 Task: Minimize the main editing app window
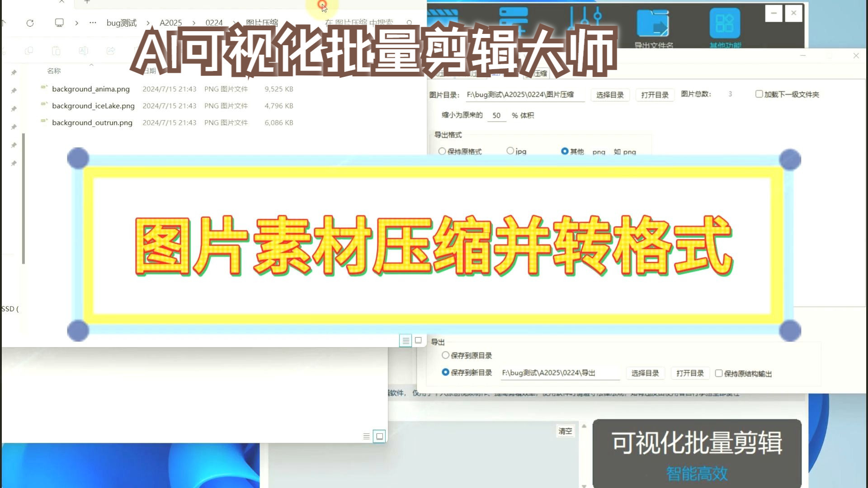pos(774,13)
